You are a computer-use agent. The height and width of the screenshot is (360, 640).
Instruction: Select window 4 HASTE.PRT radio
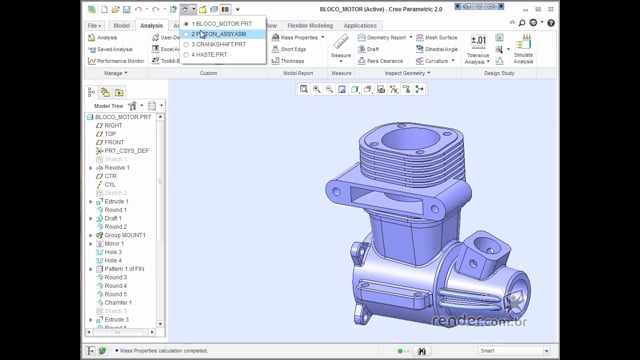187,55
